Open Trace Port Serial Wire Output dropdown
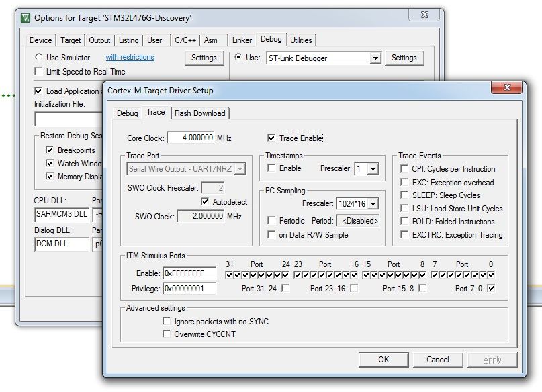Image resolution: width=542 pixels, height=392 pixels. pos(240,169)
